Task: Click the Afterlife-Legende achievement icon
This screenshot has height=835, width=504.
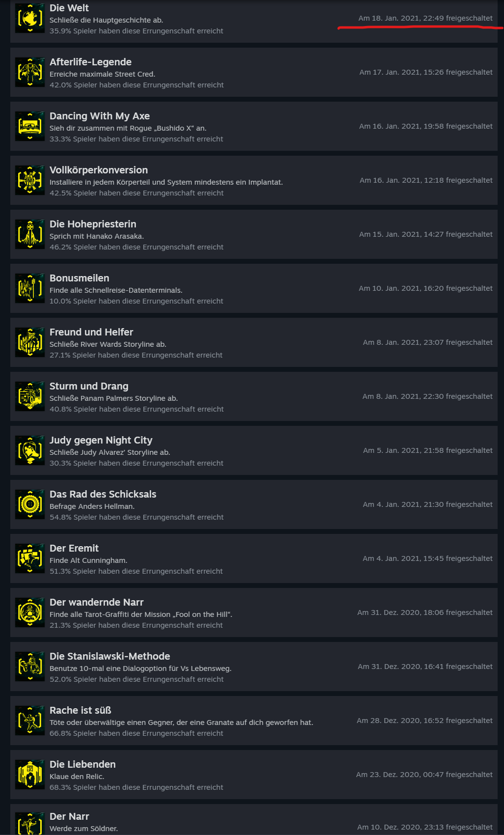Action: (30, 72)
